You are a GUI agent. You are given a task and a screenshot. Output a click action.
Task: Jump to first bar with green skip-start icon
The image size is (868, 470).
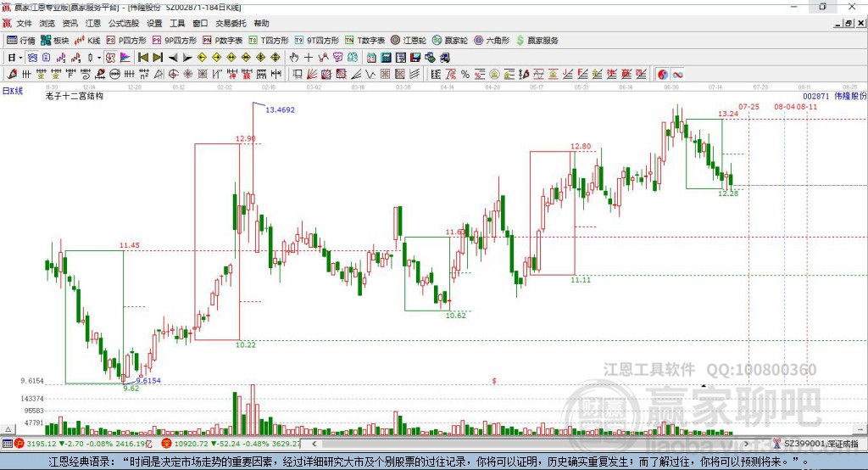point(142,58)
